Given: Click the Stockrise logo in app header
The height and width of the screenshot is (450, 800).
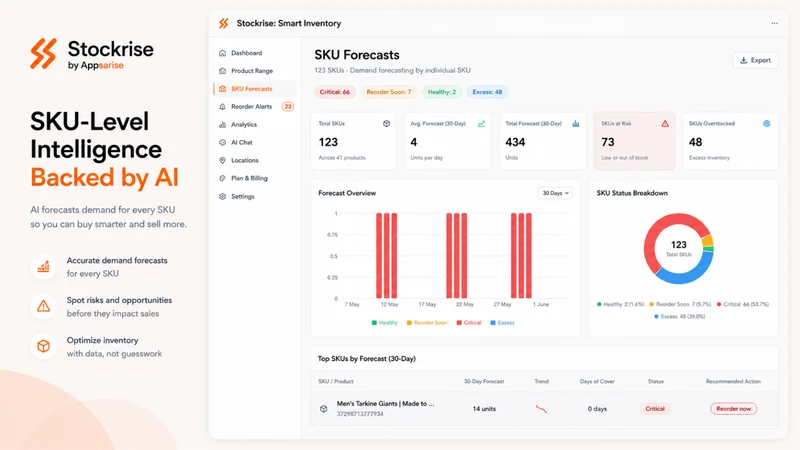Looking at the screenshot, I should (x=223, y=23).
